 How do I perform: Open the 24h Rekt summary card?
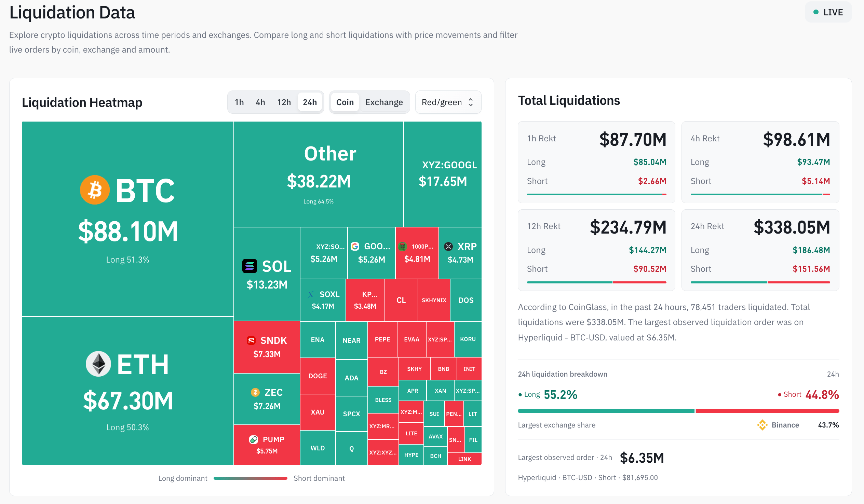coord(760,250)
